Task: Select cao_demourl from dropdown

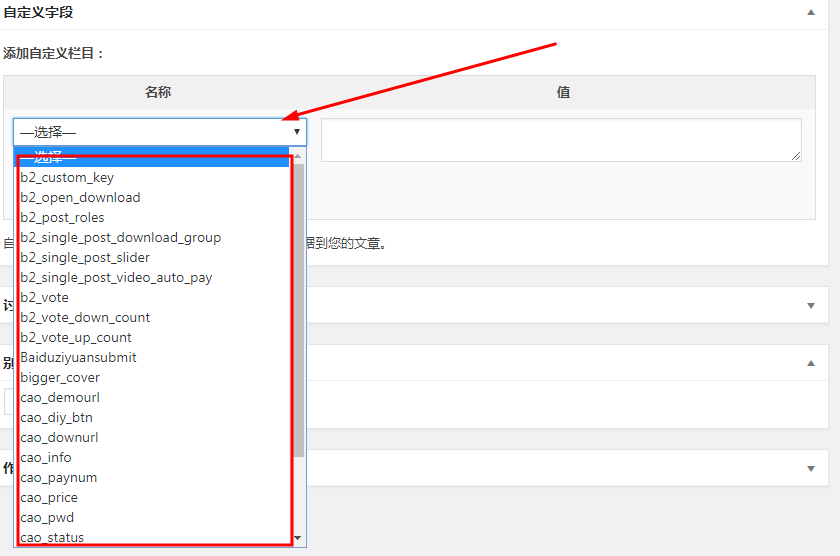Action: (x=60, y=397)
